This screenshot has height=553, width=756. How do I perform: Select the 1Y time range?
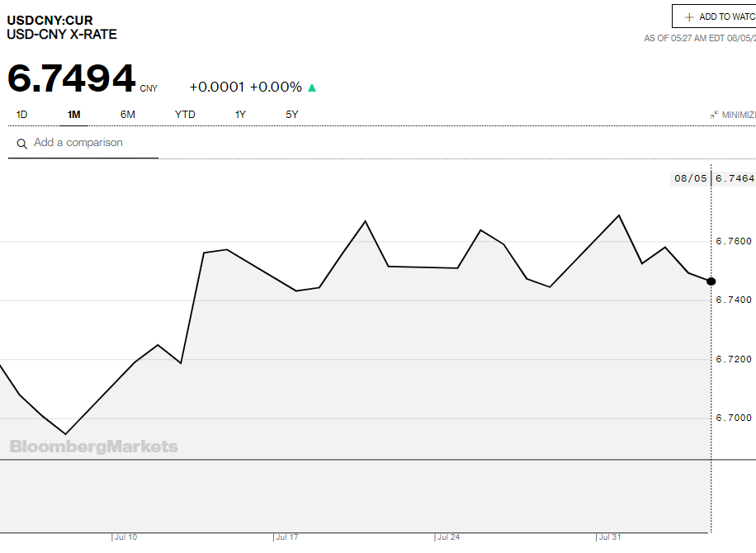point(240,115)
